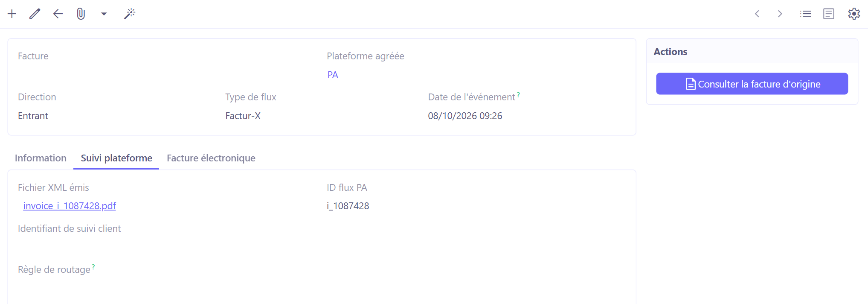The image size is (868, 304).
Task: Click Consulter la facture d'origine button
Action: (752, 84)
